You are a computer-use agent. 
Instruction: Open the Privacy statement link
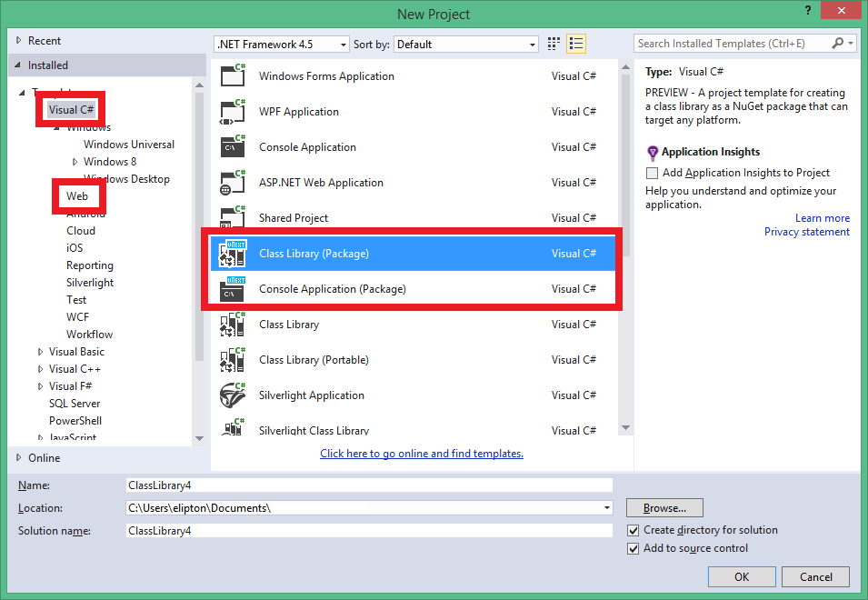coord(806,232)
